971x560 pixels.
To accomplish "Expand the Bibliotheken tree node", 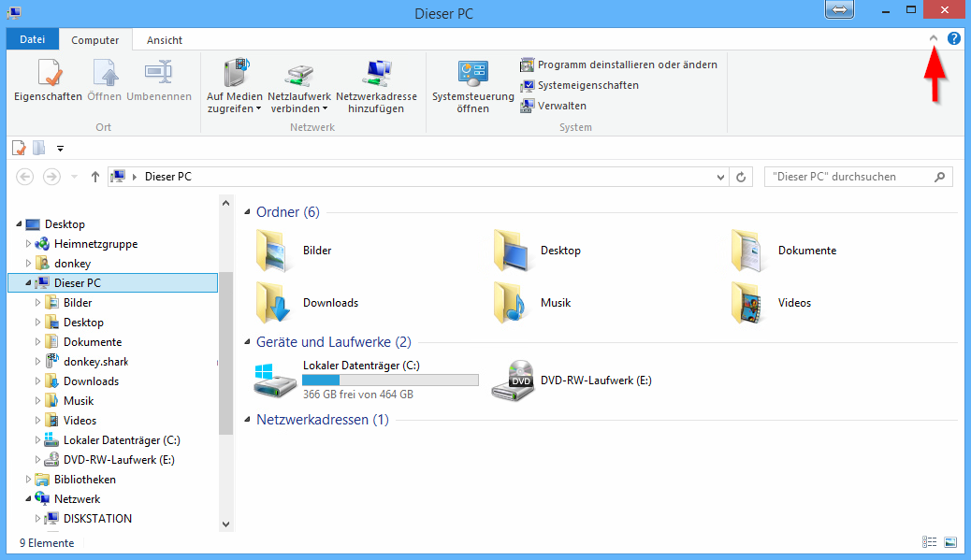I will click(29, 480).
